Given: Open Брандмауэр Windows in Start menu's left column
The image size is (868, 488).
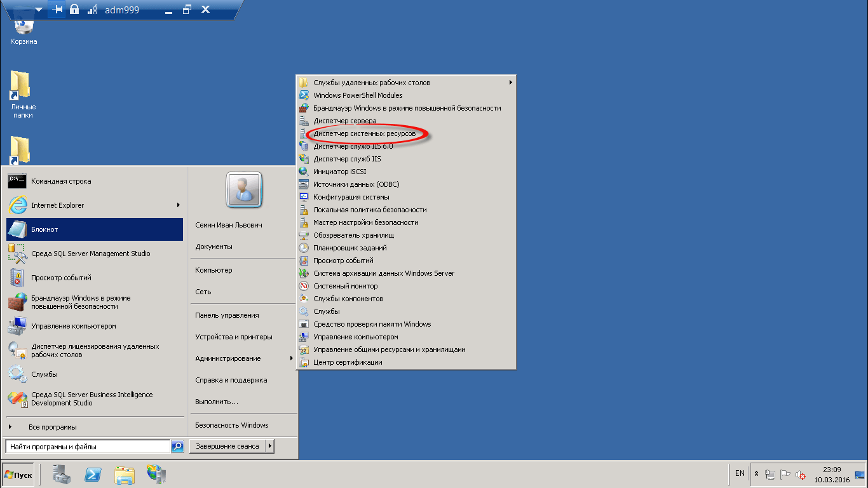Looking at the screenshot, I should 95,302.
